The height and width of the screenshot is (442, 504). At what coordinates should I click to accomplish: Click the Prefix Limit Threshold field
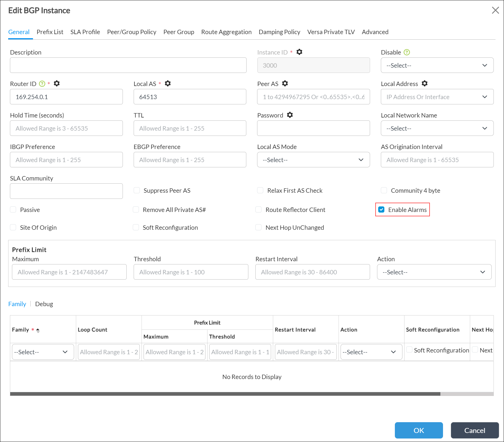tap(191, 272)
